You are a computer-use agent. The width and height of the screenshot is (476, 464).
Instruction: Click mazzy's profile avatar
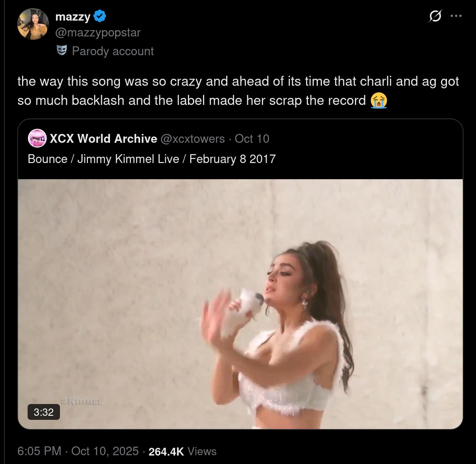(33, 24)
